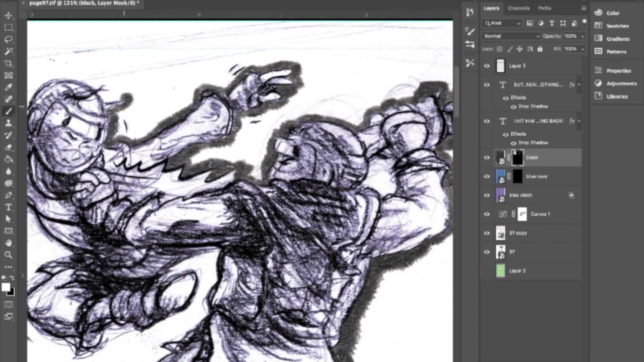Open the Layers panel options menu
This screenshot has width=644, height=362.
point(584,8)
